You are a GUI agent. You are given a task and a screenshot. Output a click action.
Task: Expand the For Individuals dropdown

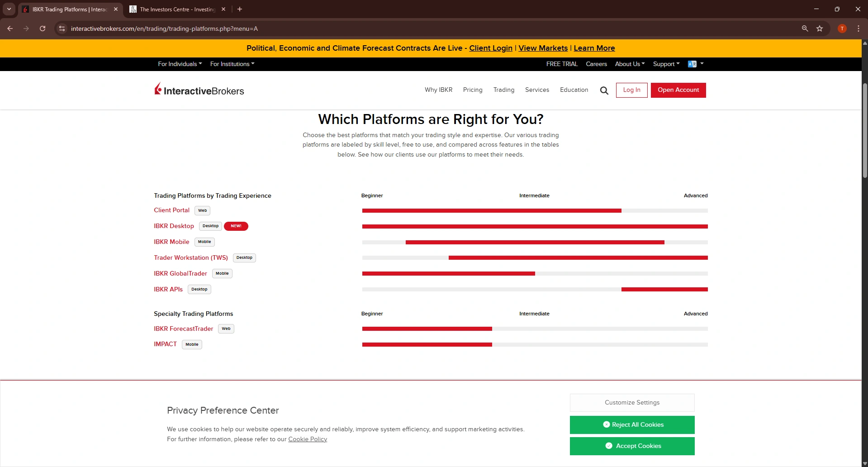[x=180, y=64]
